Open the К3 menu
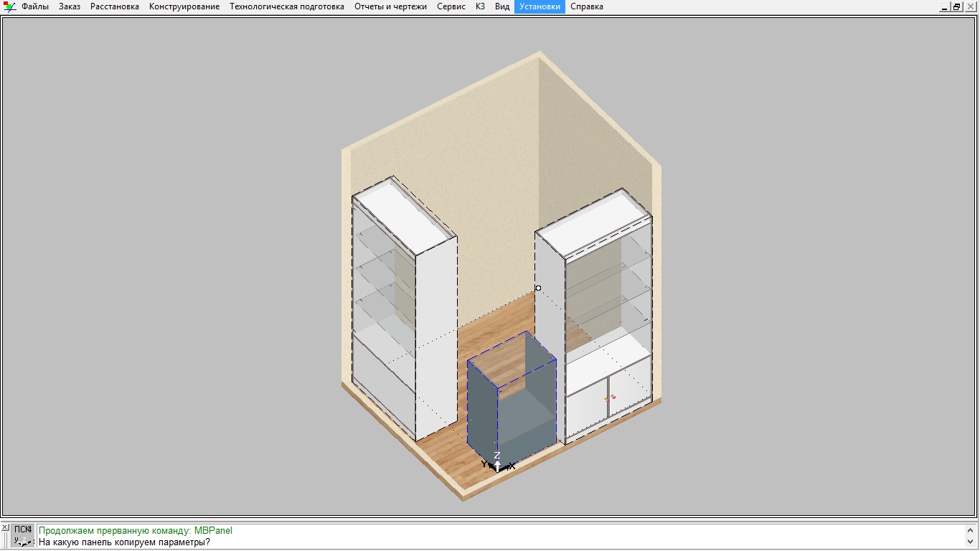Screen dimensions: 980x551 click(x=480, y=6)
